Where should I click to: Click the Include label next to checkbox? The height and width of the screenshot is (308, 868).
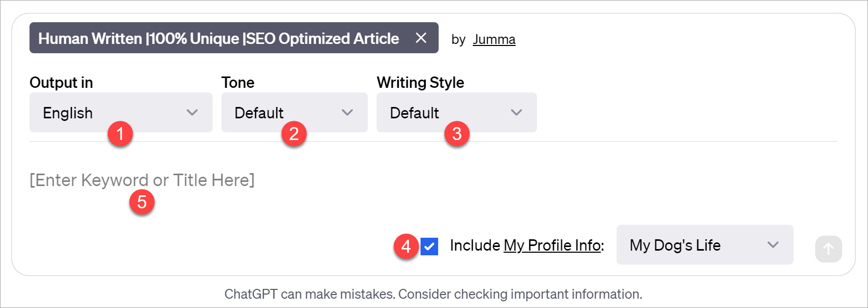[x=475, y=245]
